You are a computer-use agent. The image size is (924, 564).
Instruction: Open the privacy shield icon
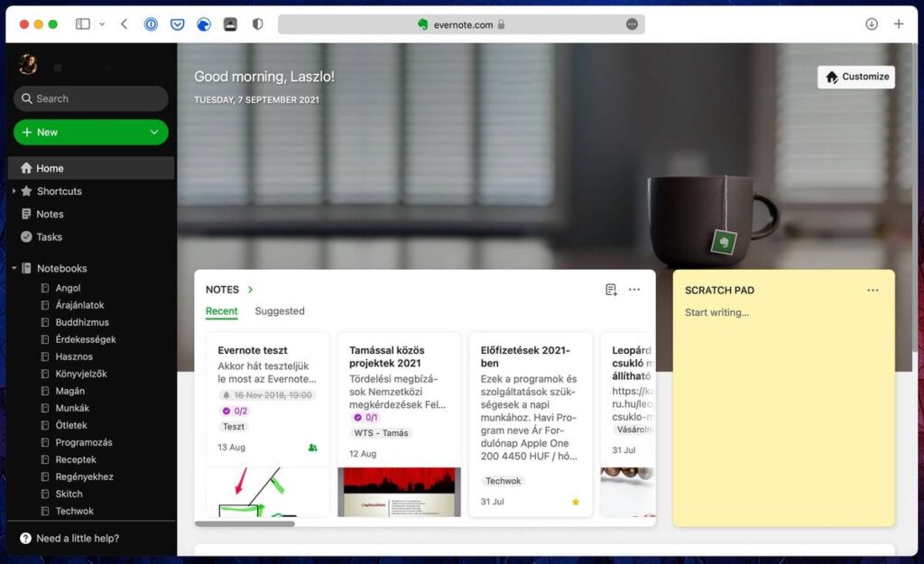pos(257,24)
